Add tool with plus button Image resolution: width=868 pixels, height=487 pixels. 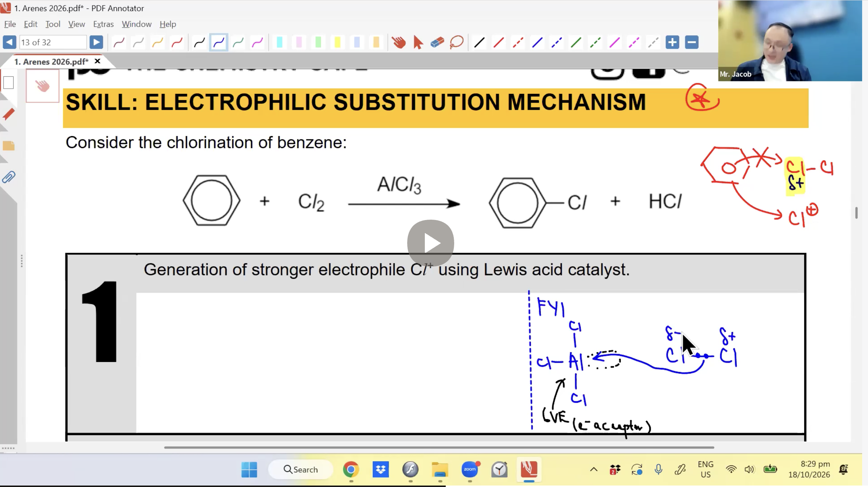672,43
